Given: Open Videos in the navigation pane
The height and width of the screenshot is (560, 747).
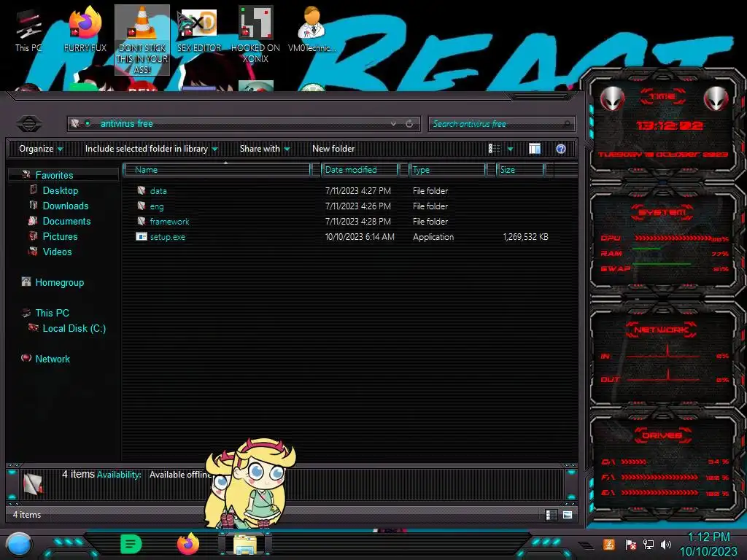Looking at the screenshot, I should 57,252.
